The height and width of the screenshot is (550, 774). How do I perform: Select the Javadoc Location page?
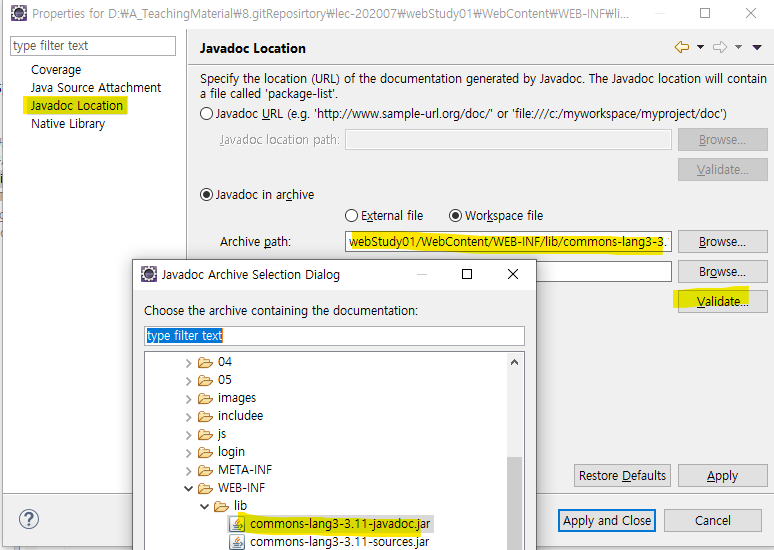click(76, 106)
